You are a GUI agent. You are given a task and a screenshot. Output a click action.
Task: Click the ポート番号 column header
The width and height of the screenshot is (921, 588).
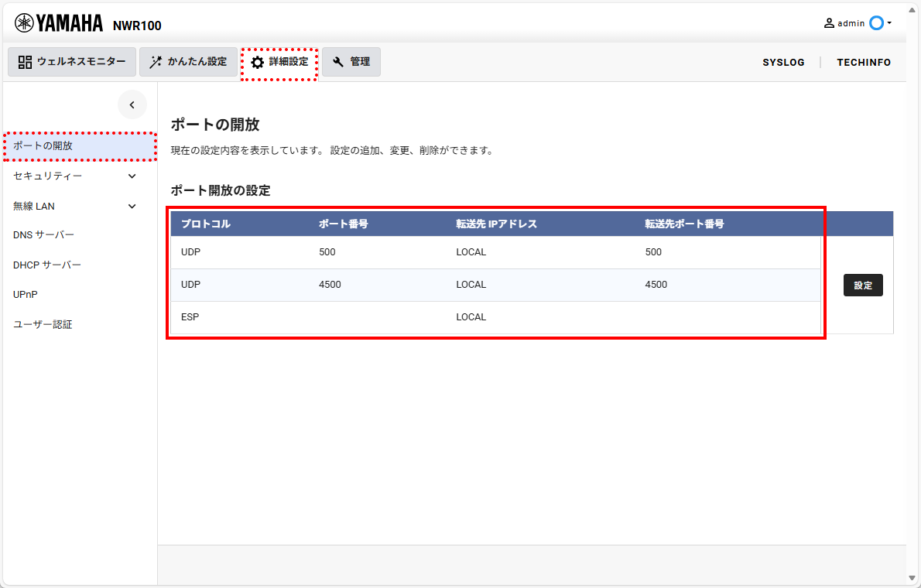[x=343, y=224]
